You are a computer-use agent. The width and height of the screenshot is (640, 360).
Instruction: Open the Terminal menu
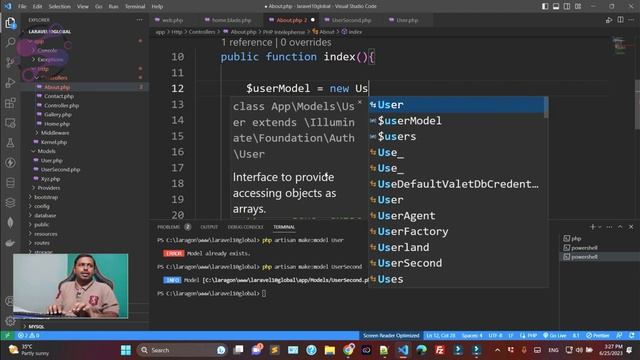135,7
